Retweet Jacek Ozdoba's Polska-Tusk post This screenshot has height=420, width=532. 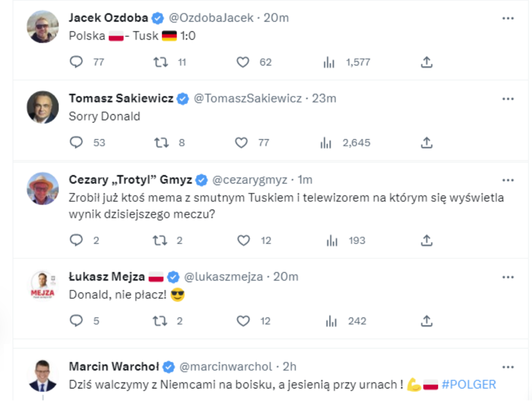click(161, 62)
